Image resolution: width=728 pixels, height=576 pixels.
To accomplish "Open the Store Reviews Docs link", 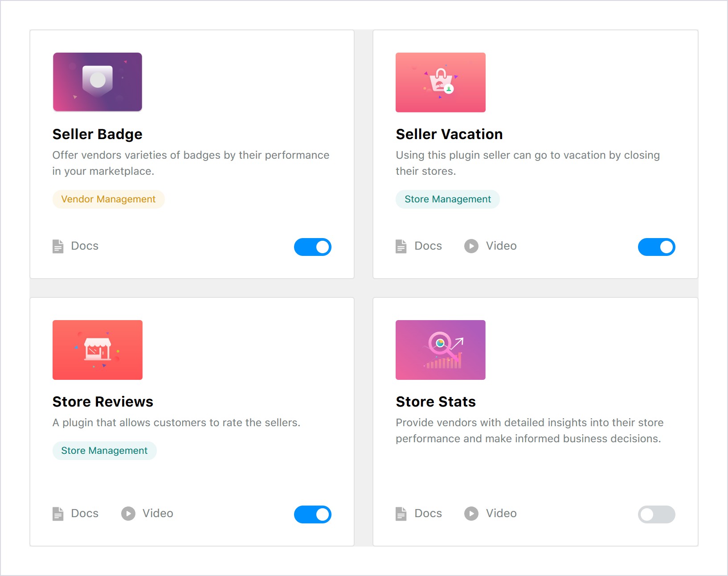I will tap(85, 514).
